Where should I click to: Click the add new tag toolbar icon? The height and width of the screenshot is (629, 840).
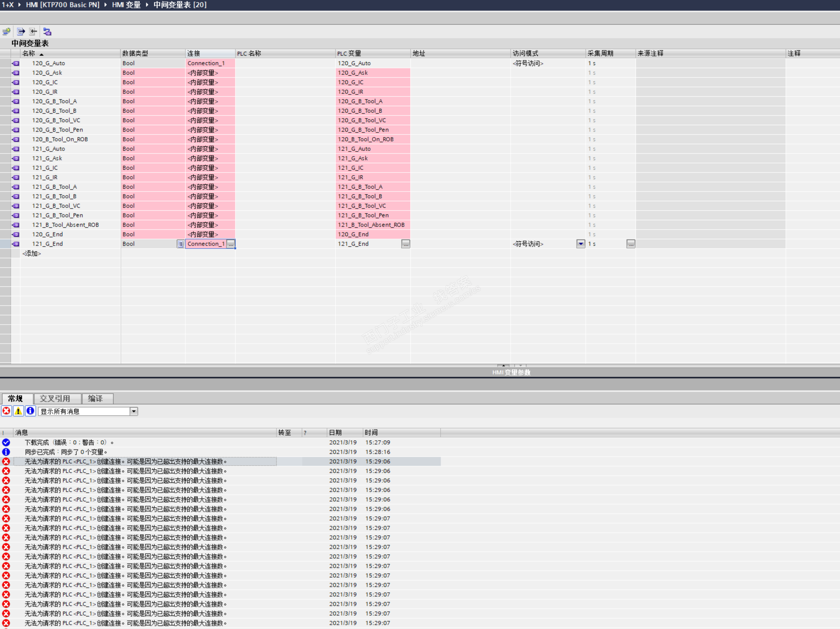[6, 31]
